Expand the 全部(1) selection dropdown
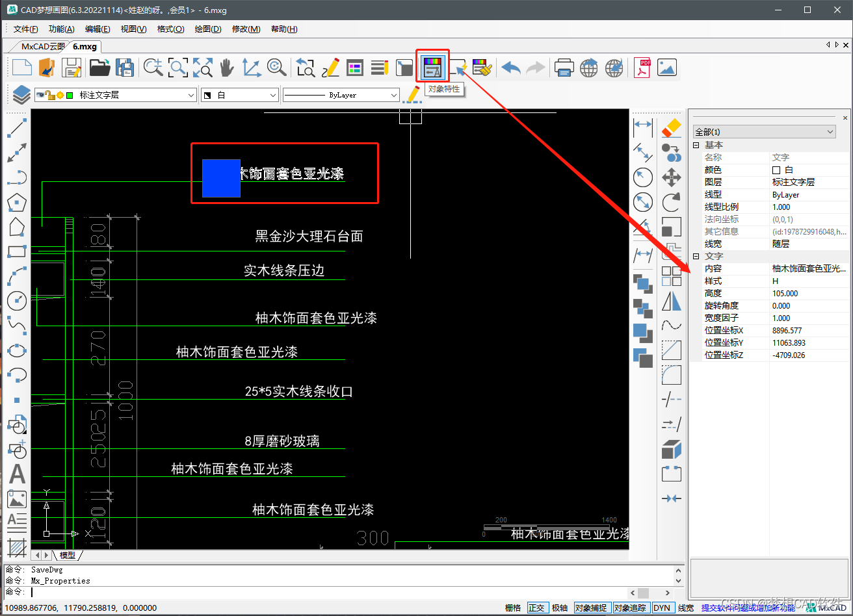853x616 pixels. point(830,131)
